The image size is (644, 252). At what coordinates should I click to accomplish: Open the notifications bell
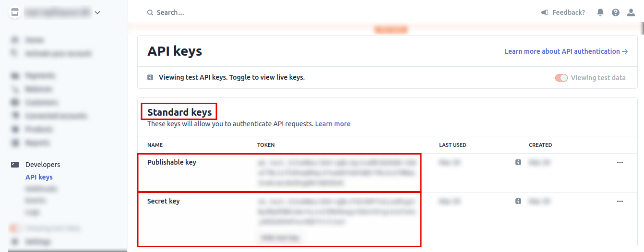[600, 12]
